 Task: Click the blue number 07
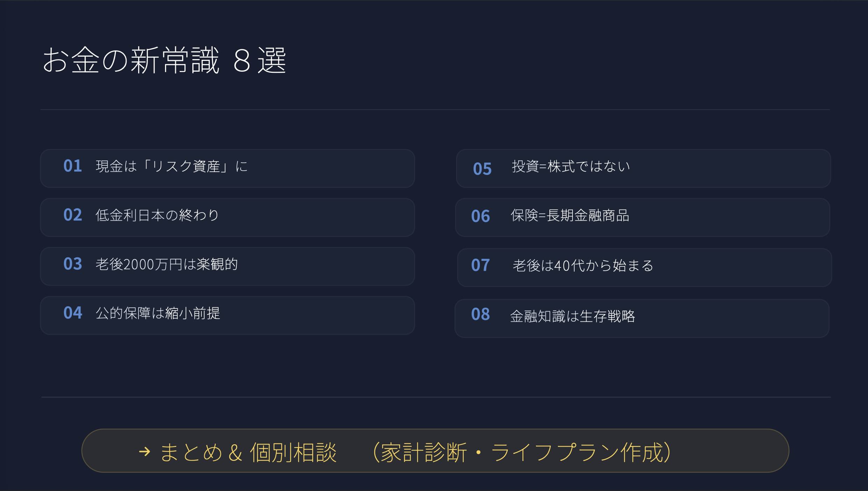click(481, 265)
